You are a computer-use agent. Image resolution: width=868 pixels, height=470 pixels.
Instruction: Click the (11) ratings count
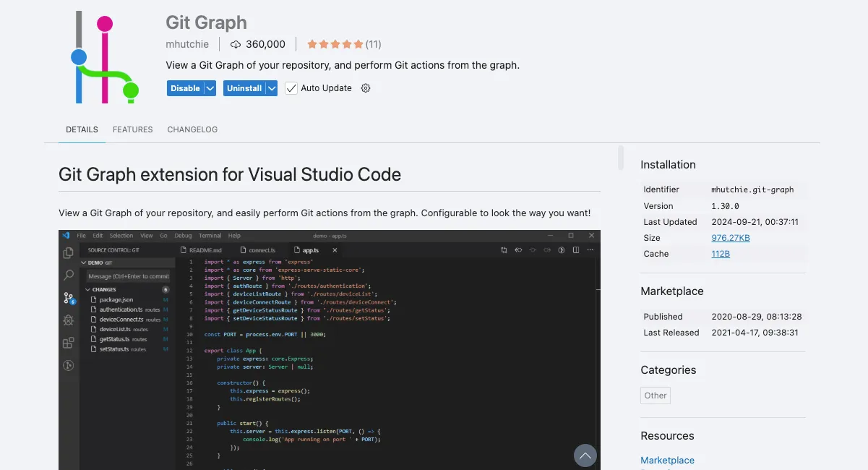click(x=373, y=44)
